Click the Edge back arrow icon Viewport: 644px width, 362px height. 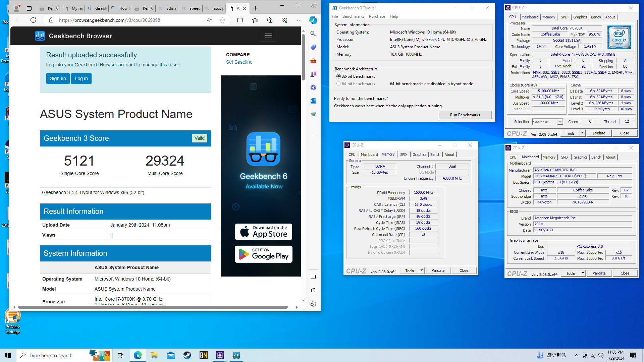(x=18, y=20)
